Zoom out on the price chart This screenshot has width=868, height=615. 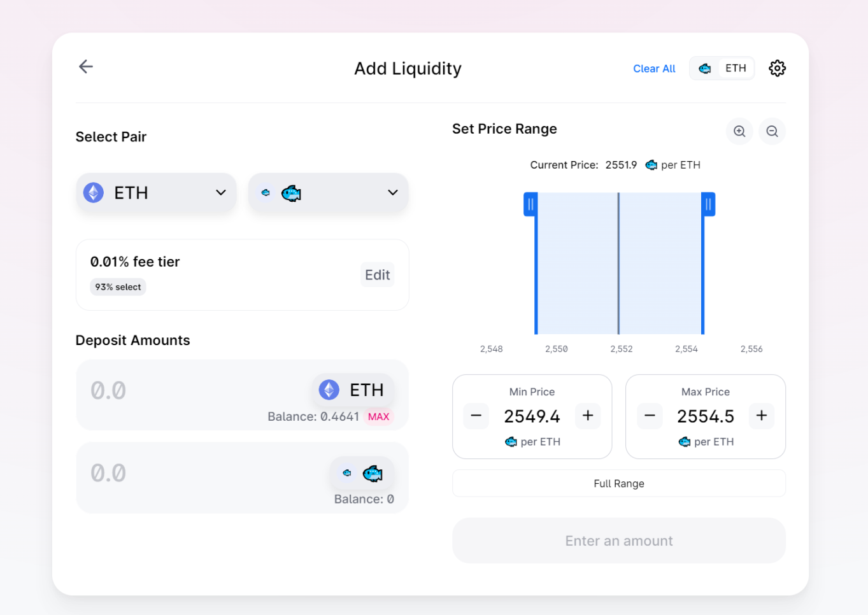[x=772, y=131]
